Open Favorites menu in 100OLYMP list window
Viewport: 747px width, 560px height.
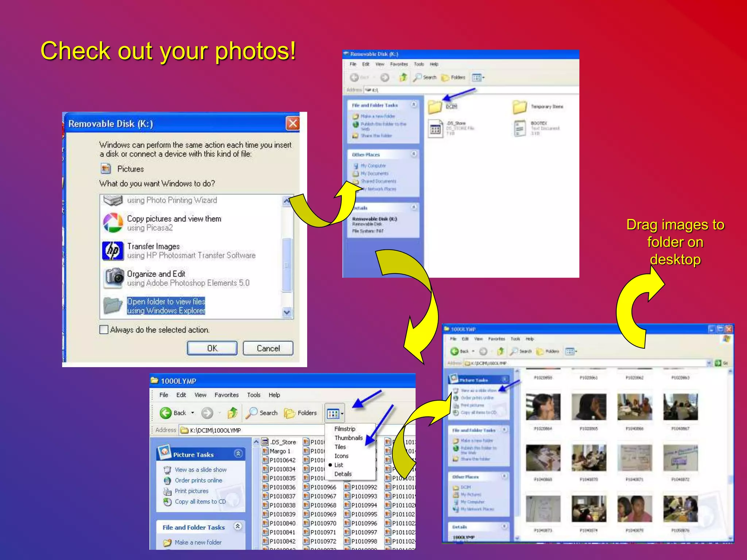pyautogui.click(x=227, y=395)
